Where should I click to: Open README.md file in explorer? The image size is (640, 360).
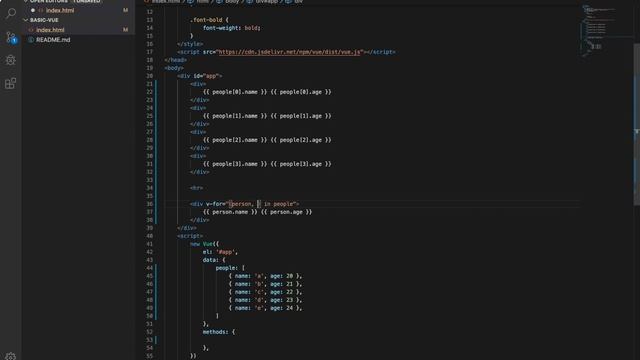click(53, 40)
